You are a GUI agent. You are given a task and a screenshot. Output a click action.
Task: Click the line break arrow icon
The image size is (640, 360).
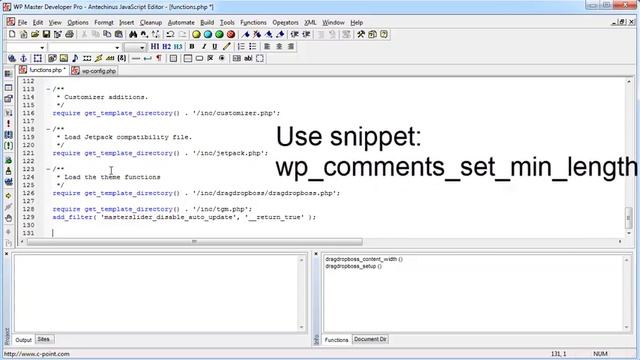148,58
